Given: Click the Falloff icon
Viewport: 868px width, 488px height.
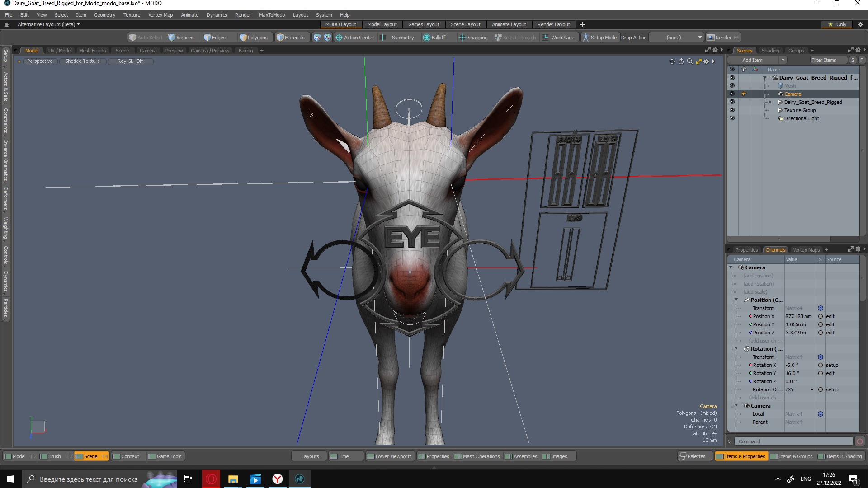Looking at the screenshot, I should pyautogui.click(x=426, y=38).
